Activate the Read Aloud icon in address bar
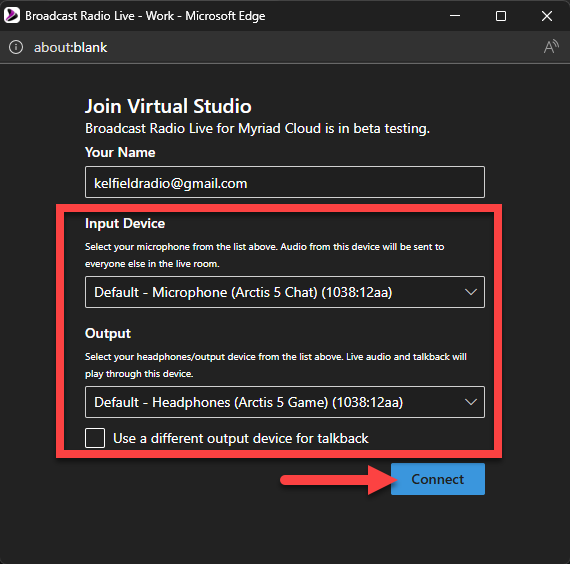This screenshot has width=570, height=564. [x=551, y=47]
